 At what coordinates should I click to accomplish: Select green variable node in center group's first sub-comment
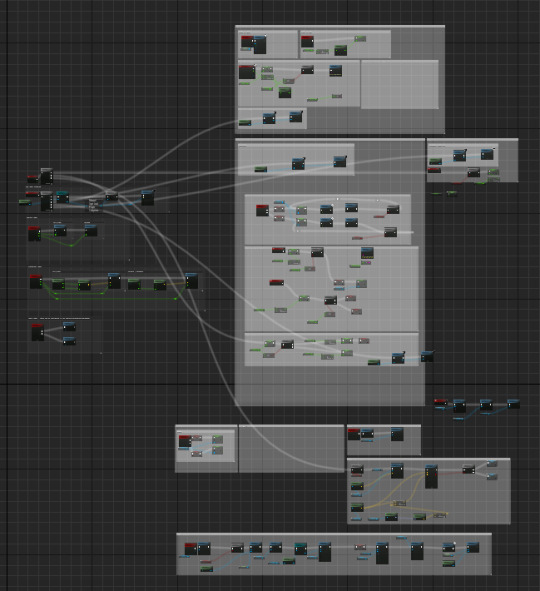coord(260,169)
